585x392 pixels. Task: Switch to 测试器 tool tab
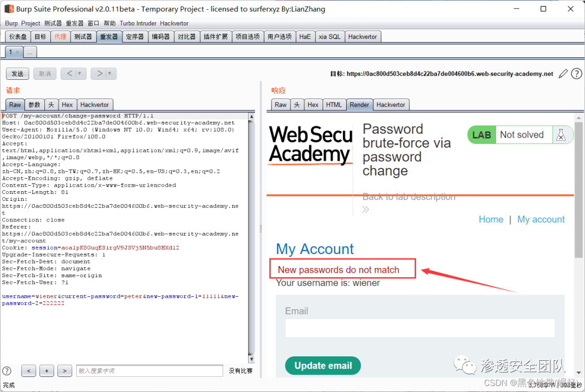point(83,37)
